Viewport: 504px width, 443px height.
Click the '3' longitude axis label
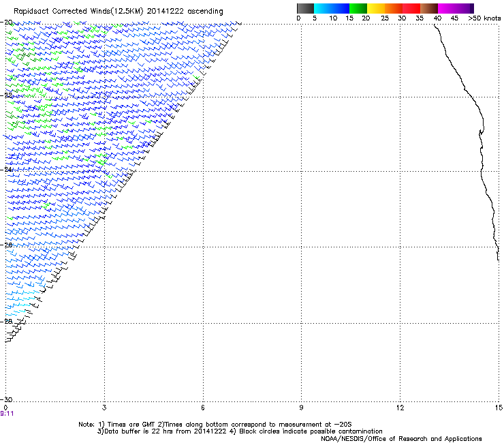[x=104, y=408]
